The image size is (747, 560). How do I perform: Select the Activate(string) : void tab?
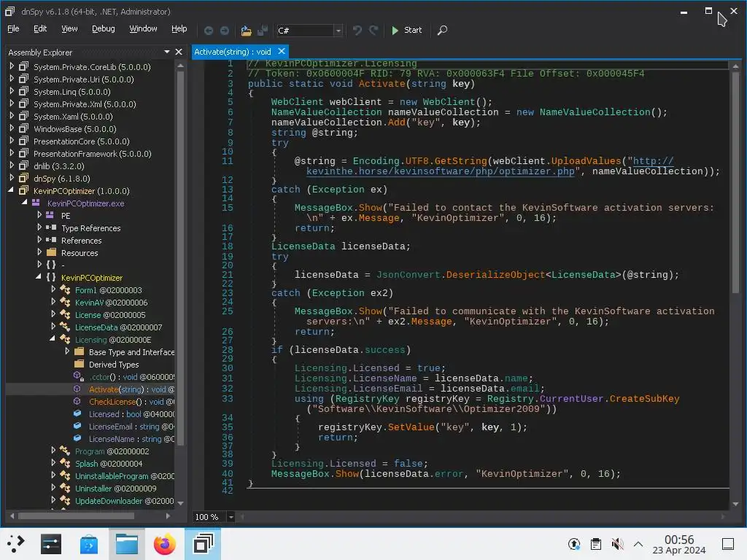pyautogui.click(x=233, y=52)
